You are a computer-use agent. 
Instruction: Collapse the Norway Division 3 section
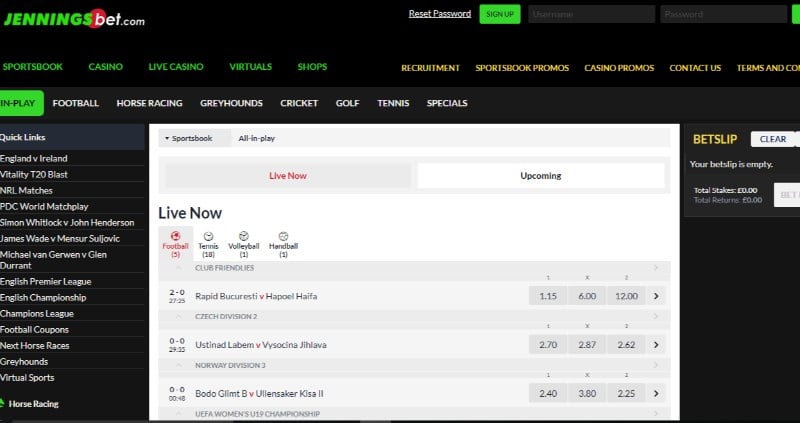pos(178,365)
